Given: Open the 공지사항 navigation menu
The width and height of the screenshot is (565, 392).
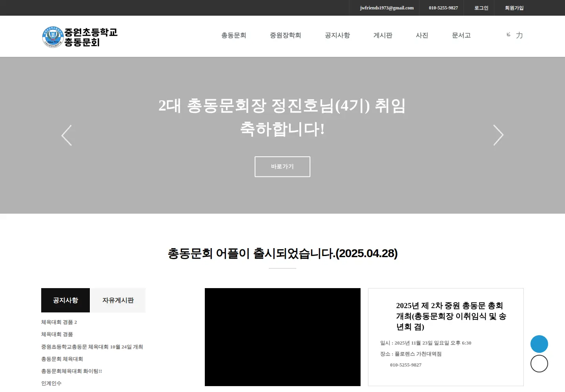Looking at the screenshot, I should coord(337,35).
